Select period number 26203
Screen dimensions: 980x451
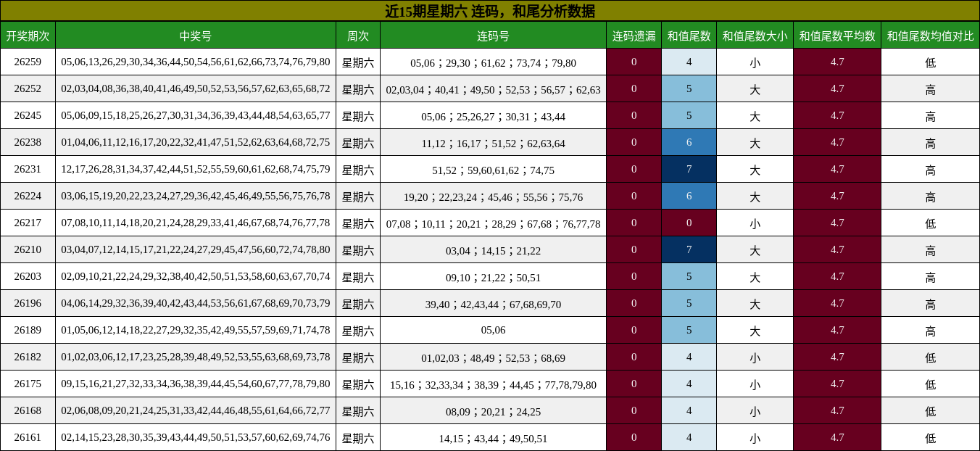point(28,276)
